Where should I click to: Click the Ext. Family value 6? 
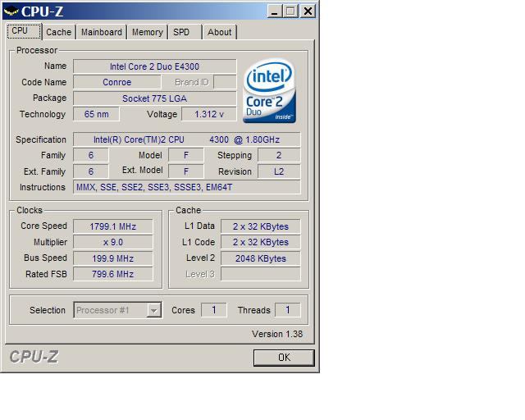pyautogui.click(x=91, y=171)
